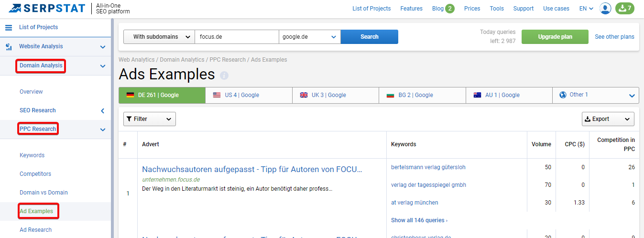Select Ad Examples in the sidebar
Viewport: 644px width, 238px height.
click(x=36, y=211)
